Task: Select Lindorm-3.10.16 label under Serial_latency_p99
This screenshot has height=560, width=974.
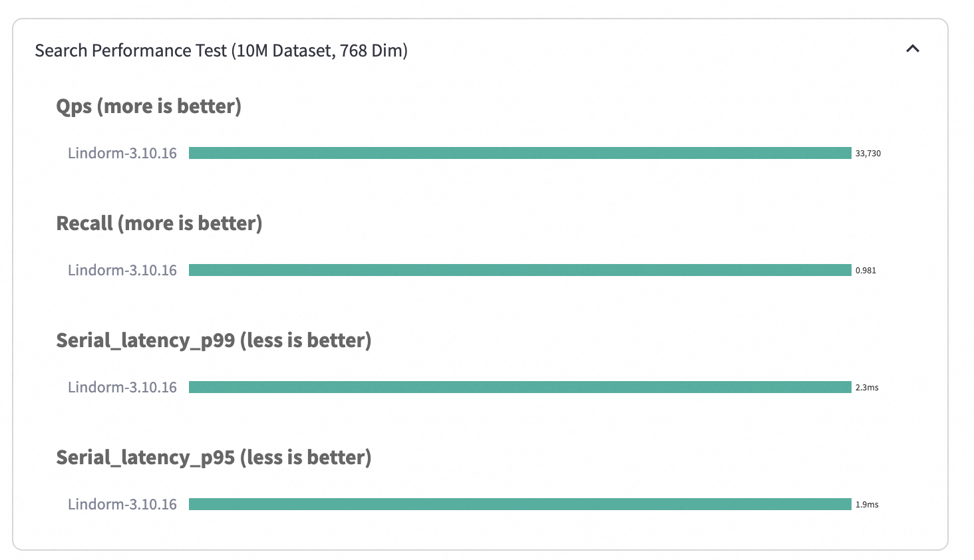Action: coord(122,387)
